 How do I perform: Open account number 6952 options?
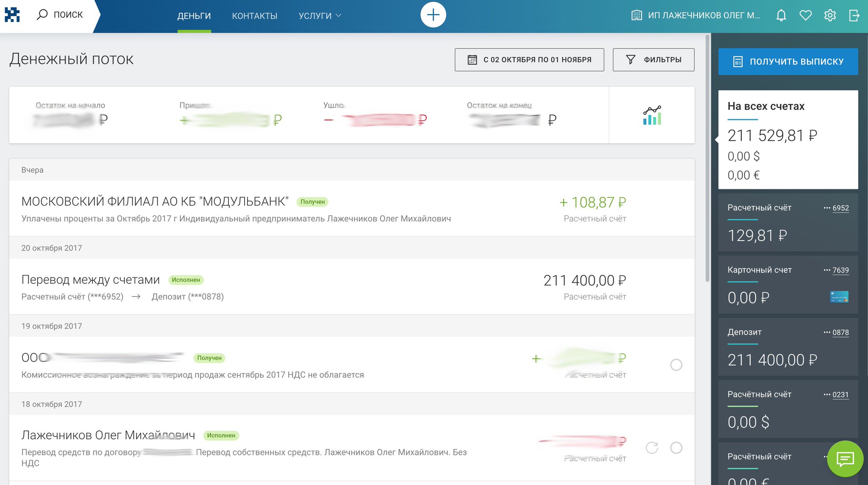[x=836, y=208]
